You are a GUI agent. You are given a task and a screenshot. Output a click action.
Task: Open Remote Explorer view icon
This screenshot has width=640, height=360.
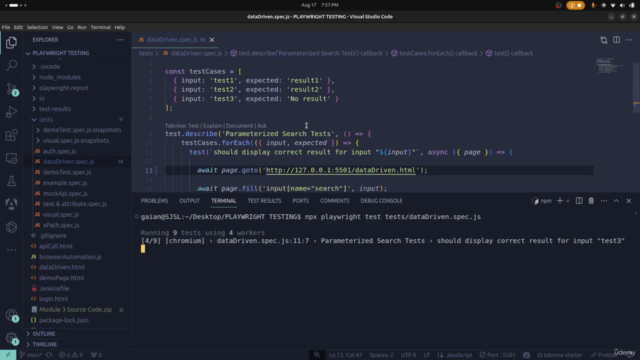(11, 158)
